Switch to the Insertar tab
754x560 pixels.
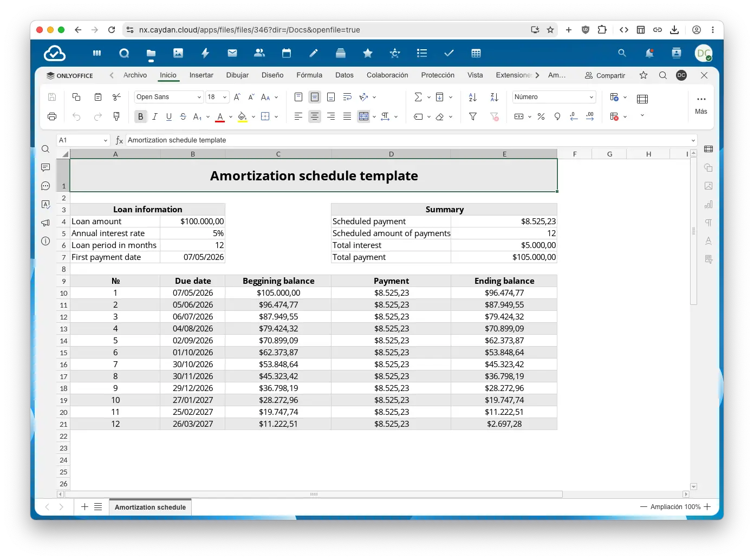pos(201,75)
